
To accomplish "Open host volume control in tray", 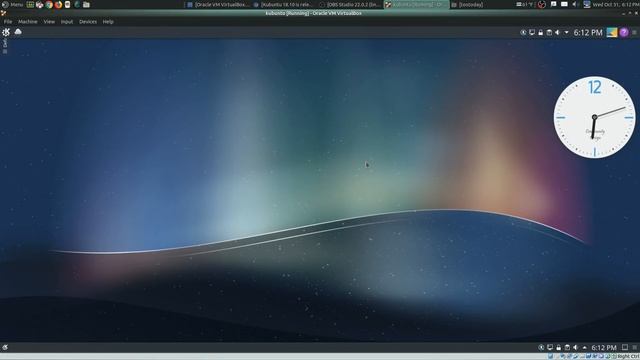I will tap(574, 4).
